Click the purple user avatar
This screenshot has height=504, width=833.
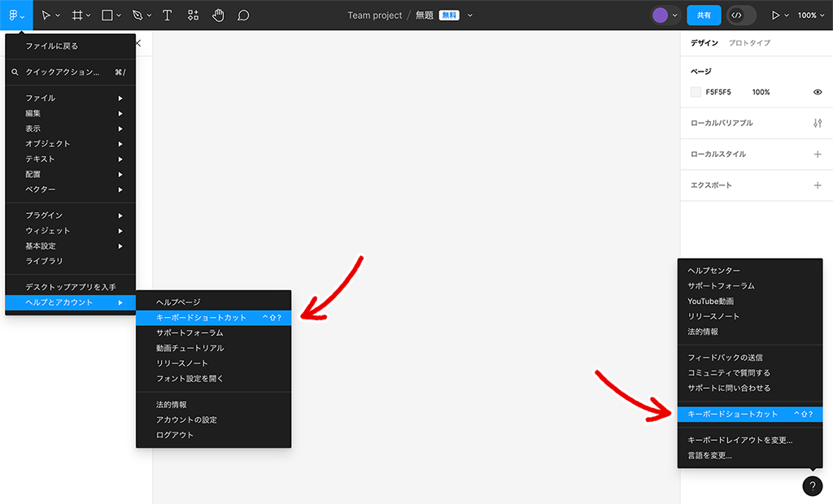pyautogui.click(x=660, y=15)
